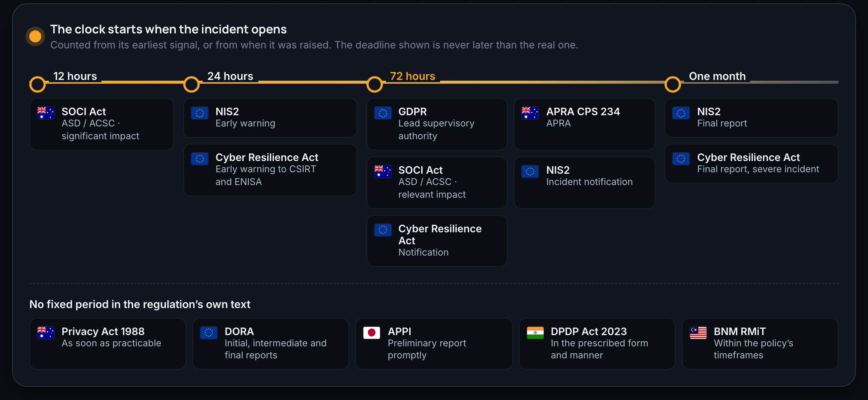Click the Australian flag on 12-hour SOCI Act card
Viewport: 868px width, 400px height.
click(x=46, y=113)
